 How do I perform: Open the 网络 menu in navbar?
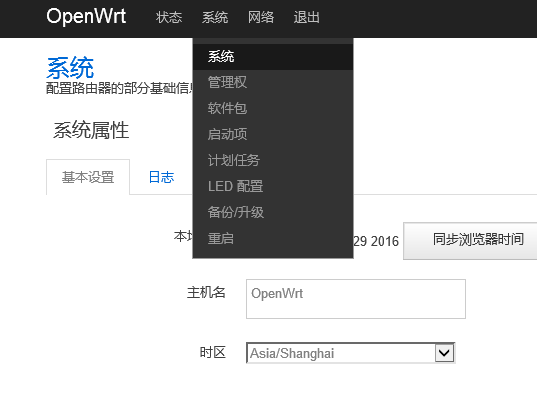coord(261,17)
